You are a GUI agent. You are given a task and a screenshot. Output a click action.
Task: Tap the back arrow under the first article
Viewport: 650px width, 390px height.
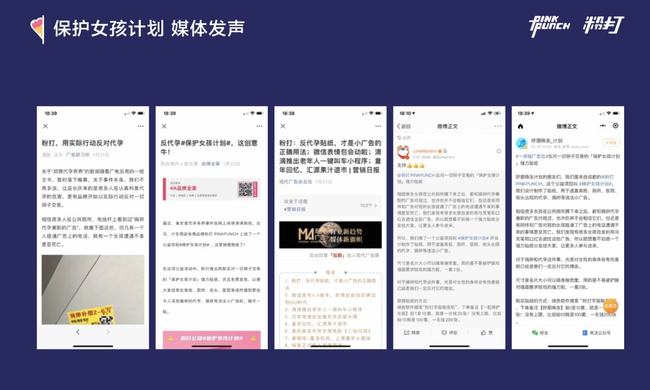(x=78, y=332)
